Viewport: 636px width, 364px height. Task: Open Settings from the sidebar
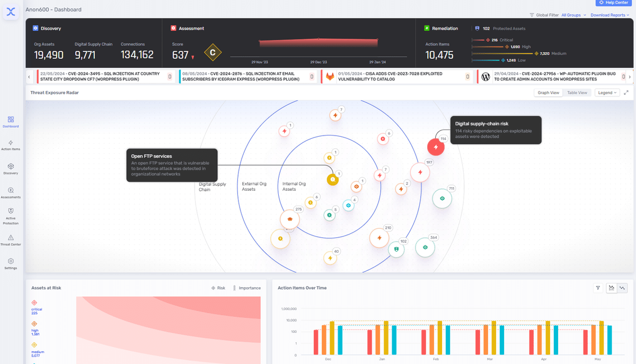11,264
